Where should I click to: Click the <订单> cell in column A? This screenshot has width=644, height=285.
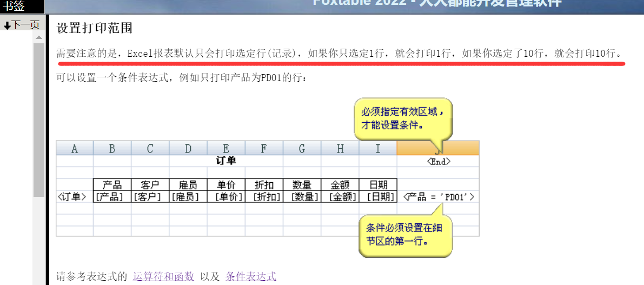coord(75,197)
